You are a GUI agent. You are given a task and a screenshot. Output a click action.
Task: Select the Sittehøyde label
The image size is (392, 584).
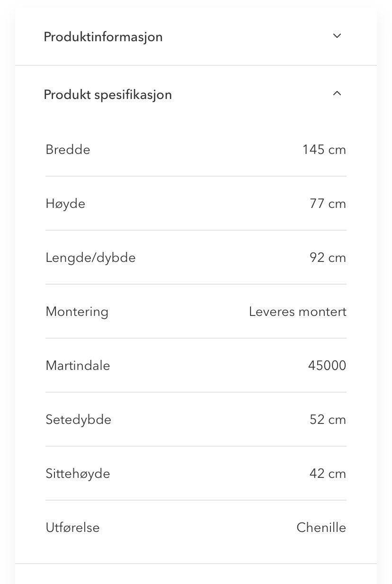pos(78,474)
